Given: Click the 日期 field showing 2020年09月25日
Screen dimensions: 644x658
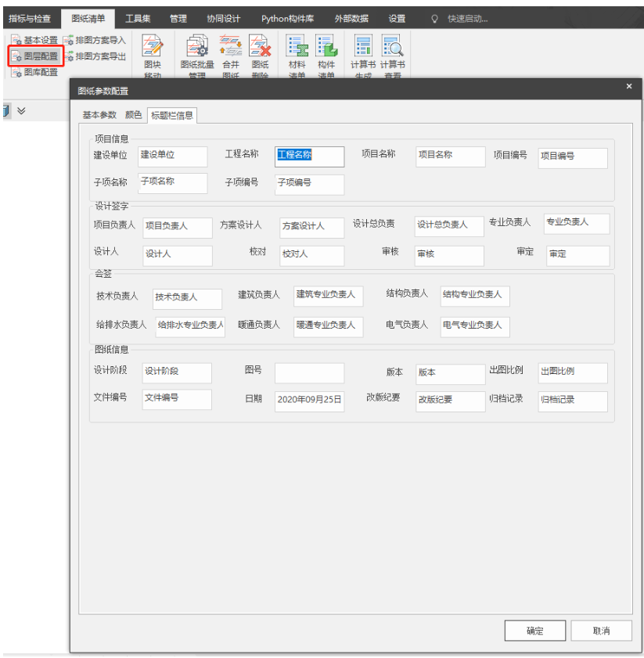Looking at the screenshot, I should [x=309, y=400].
